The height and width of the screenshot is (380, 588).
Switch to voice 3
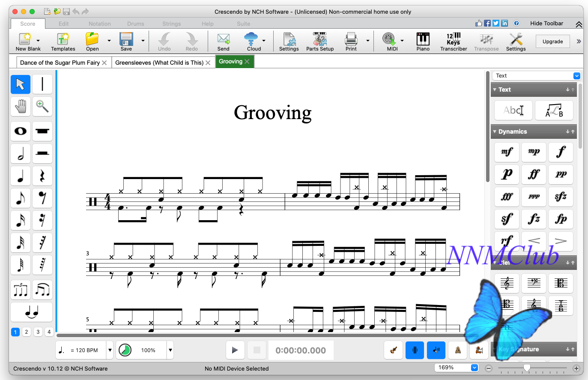[38, 332]
